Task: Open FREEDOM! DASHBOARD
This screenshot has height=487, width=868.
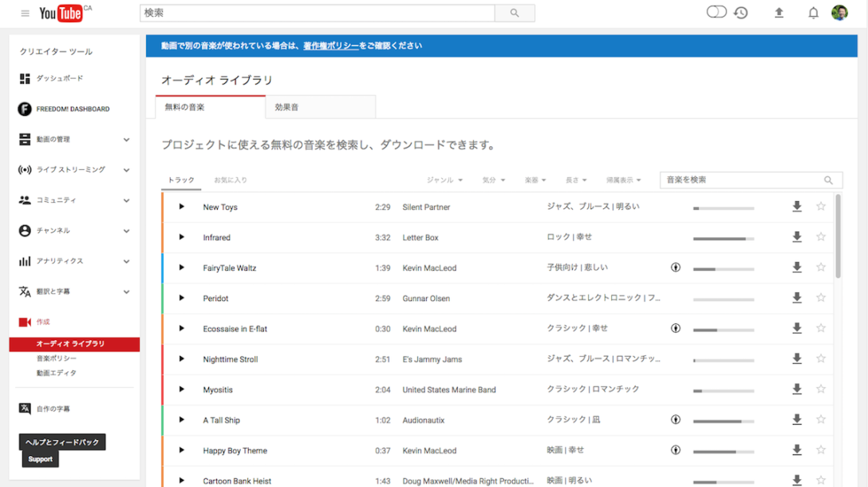Action: (x=74, y=109)
